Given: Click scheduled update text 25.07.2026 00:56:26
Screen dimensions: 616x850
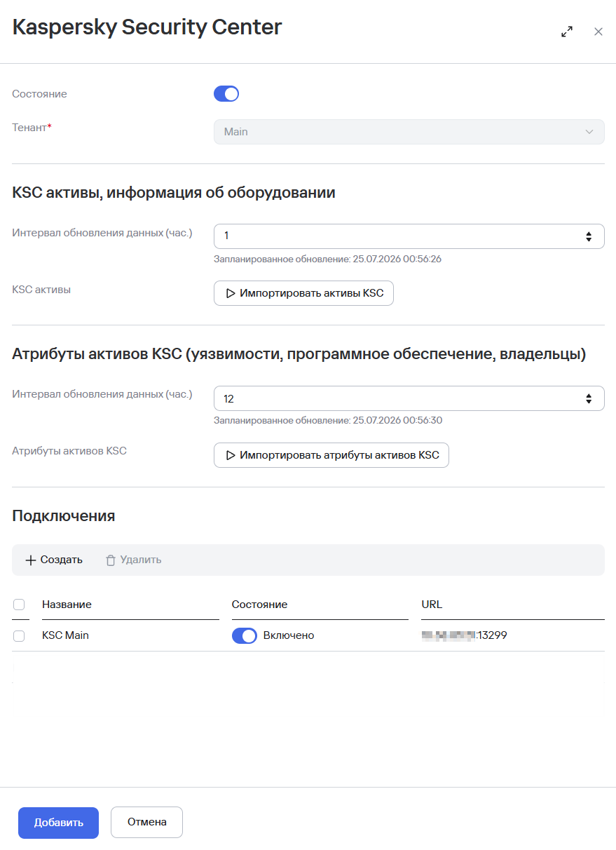Looking at the screenshot, I should coord(327,259).
